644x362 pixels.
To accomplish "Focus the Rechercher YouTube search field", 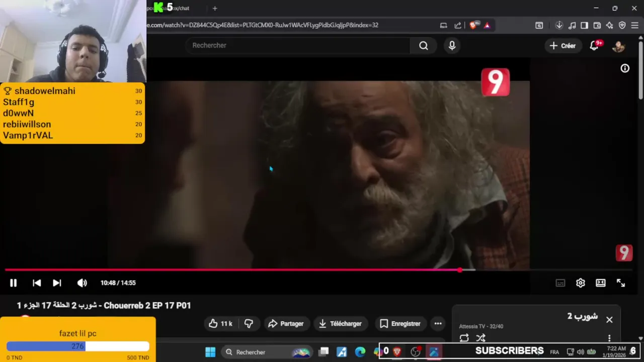I will 298,45.
